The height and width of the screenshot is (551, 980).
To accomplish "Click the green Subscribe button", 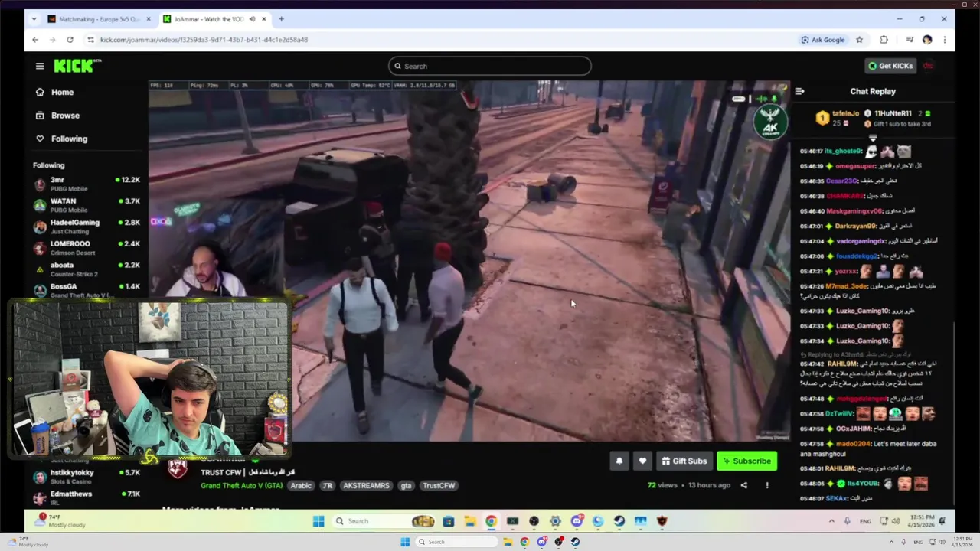I will coord(746,461).
